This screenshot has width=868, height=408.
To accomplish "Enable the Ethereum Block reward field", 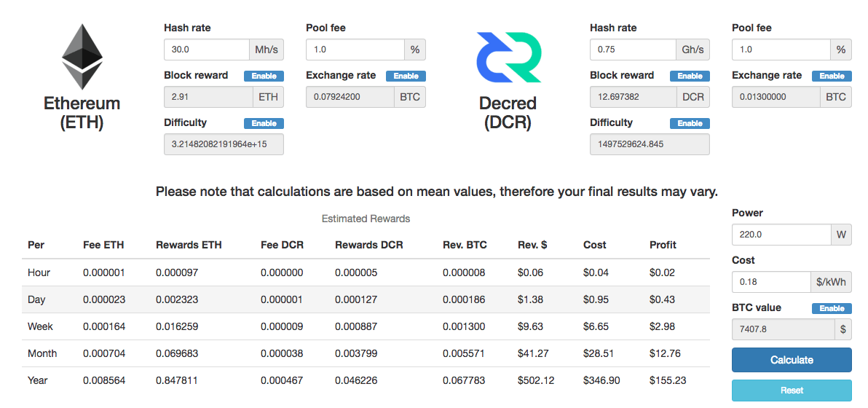I will (264, 76).
